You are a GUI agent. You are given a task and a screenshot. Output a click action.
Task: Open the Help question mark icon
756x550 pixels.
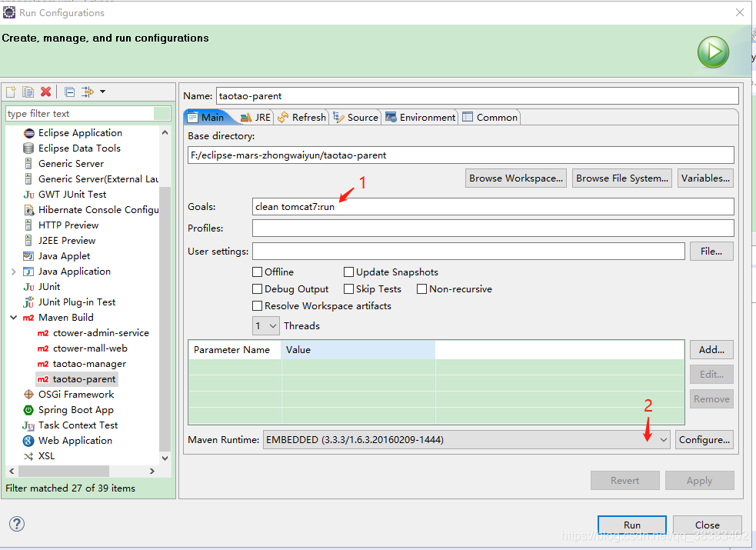[x=17, y=524]
